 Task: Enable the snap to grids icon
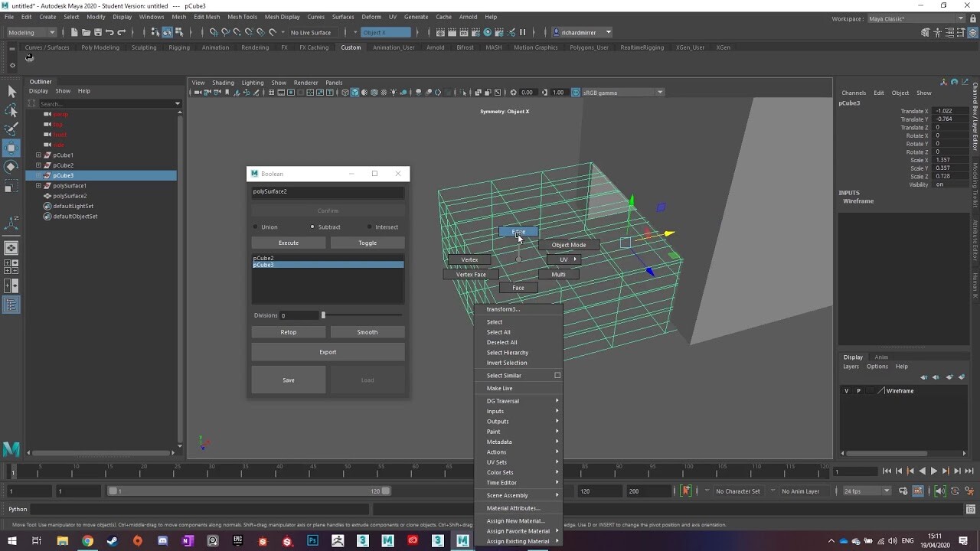(214, 32)
